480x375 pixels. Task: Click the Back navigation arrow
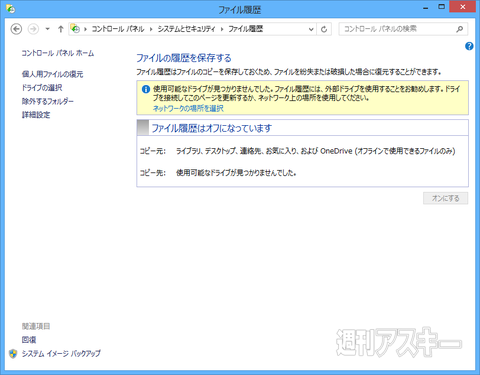16,29
